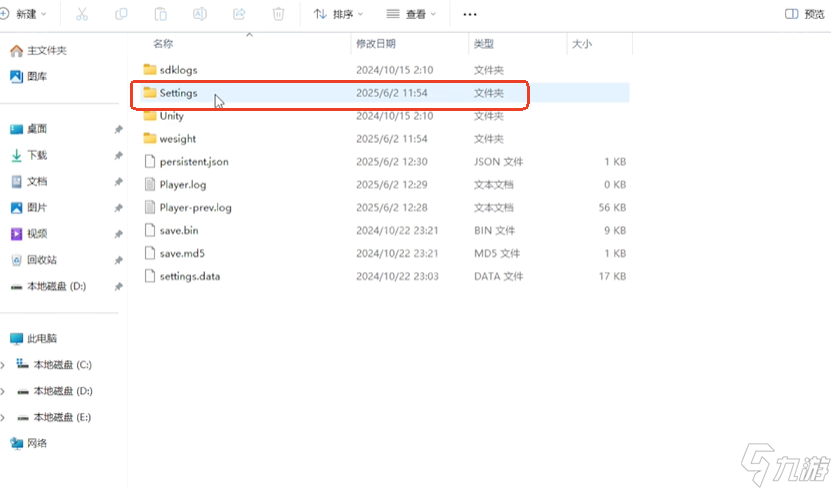Click pin icon next to Recycle Bin (回收站)
Screen dimensions: 831x488
click(118, 260)
